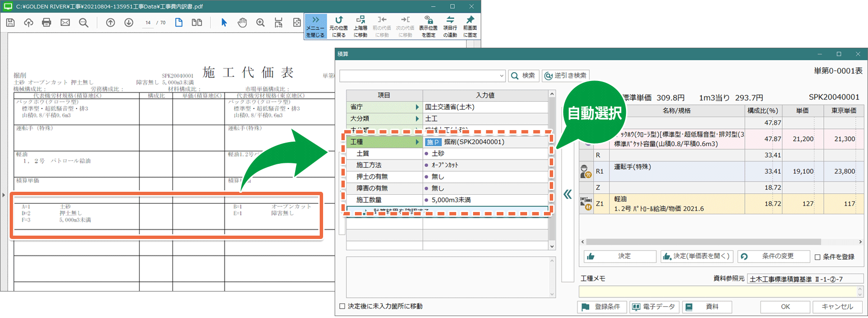Click 前面に固定 pin toolbar button
868x318 pixels.
point(470,27)
